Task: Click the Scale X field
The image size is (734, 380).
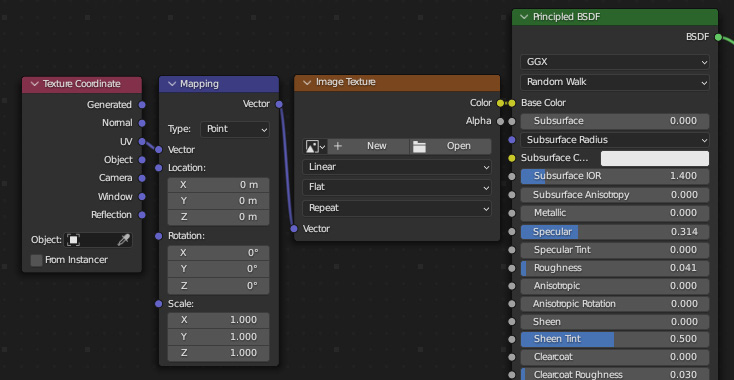Action: [x=219, y=321]
